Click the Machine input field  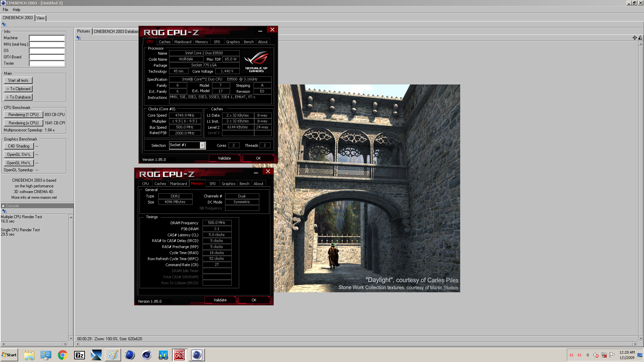pyautogui.click(x=47, y=38)
